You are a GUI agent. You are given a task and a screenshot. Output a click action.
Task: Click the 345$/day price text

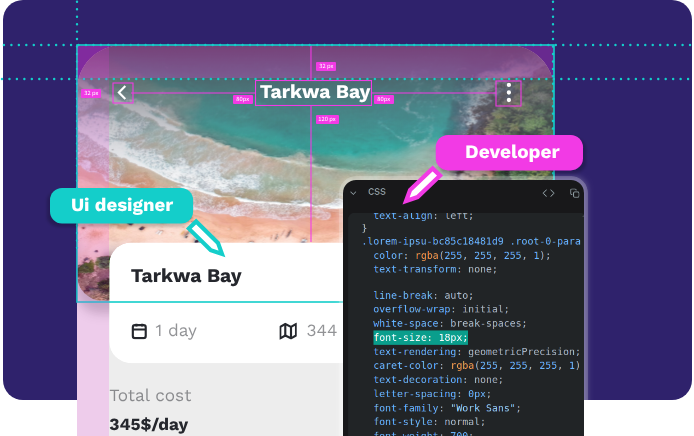coord(148,425)
